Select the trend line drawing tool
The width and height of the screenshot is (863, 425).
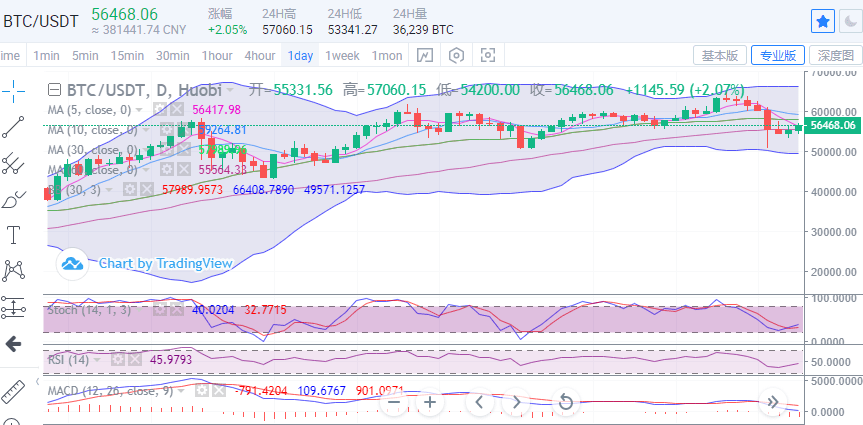tap(14, 127)
